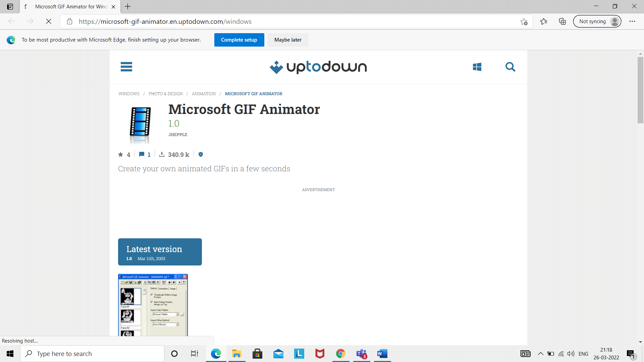644x362 pixels.
Task: Select the ANIMATION breadcrumb menu item
Action: pos(204,94)
